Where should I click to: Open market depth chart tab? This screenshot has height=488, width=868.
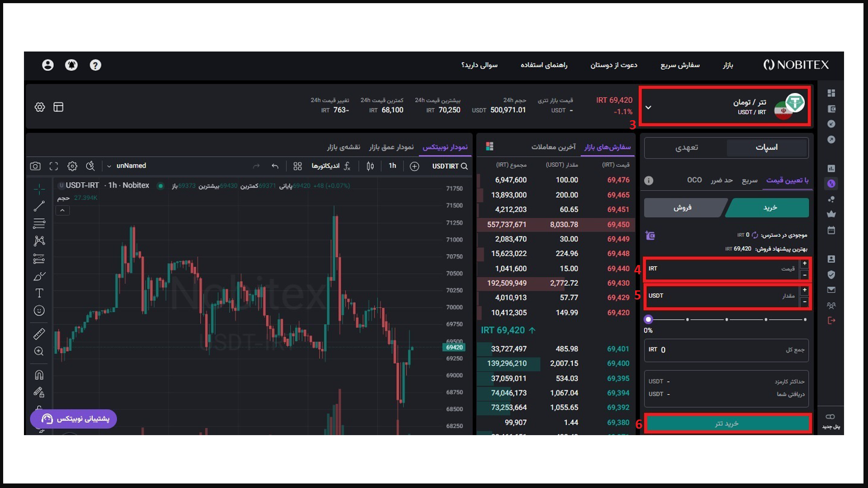pyautogui.click(x=391, y=147)
